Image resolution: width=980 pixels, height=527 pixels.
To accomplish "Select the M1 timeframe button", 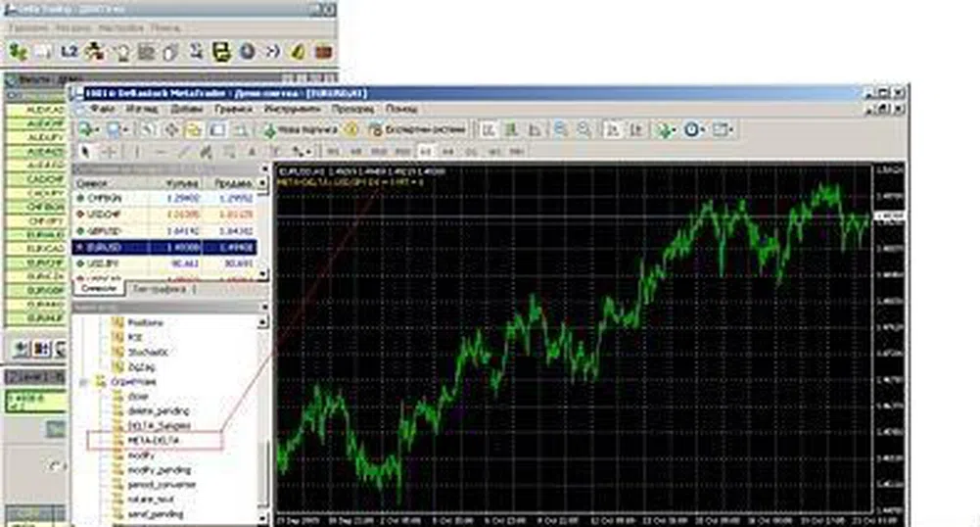I will point(333,151).
